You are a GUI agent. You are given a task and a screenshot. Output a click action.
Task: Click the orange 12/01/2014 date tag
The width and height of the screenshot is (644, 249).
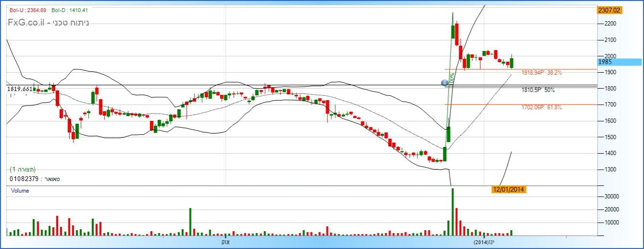click(508, 189)
